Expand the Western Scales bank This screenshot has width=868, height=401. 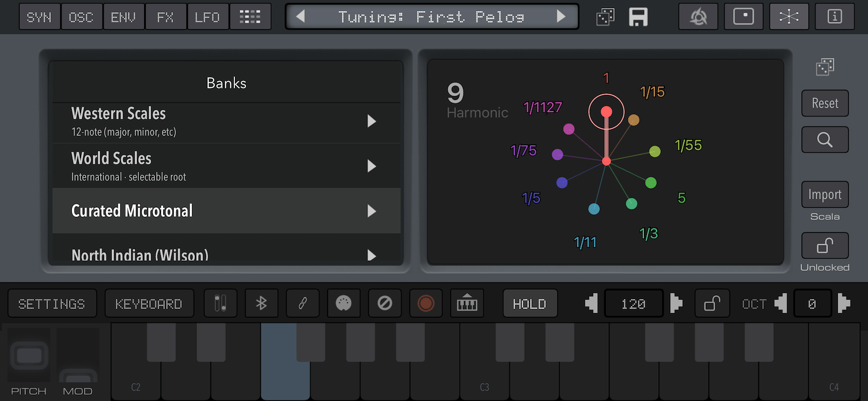226,123
